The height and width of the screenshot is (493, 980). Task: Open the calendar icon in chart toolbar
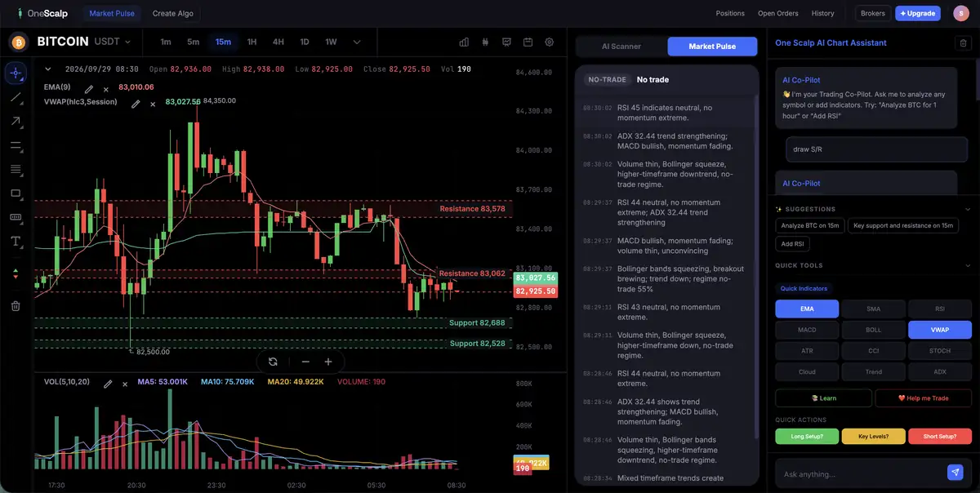point(528,42)
